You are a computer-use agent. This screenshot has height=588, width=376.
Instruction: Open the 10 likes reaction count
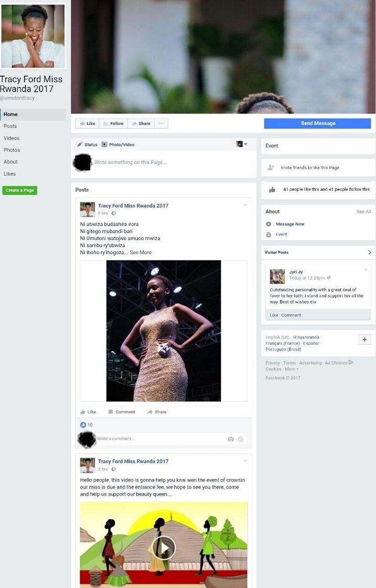point(87,425)
